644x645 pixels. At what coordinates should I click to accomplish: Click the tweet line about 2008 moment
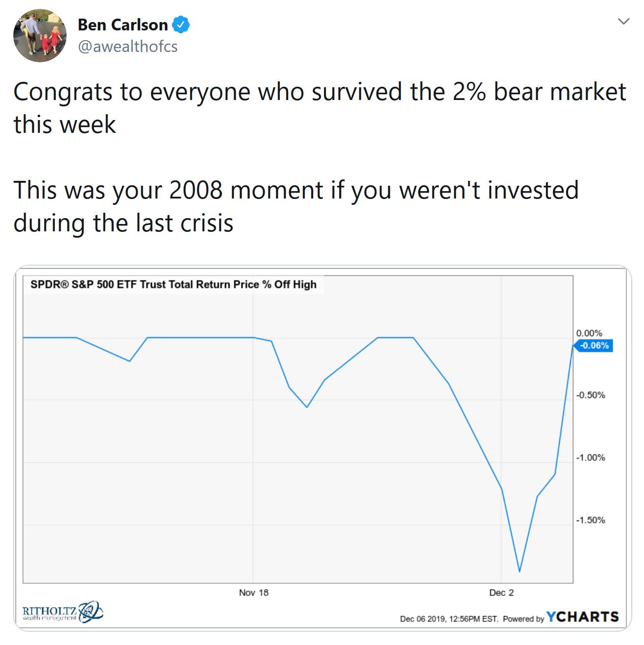(x=296, y=206)
